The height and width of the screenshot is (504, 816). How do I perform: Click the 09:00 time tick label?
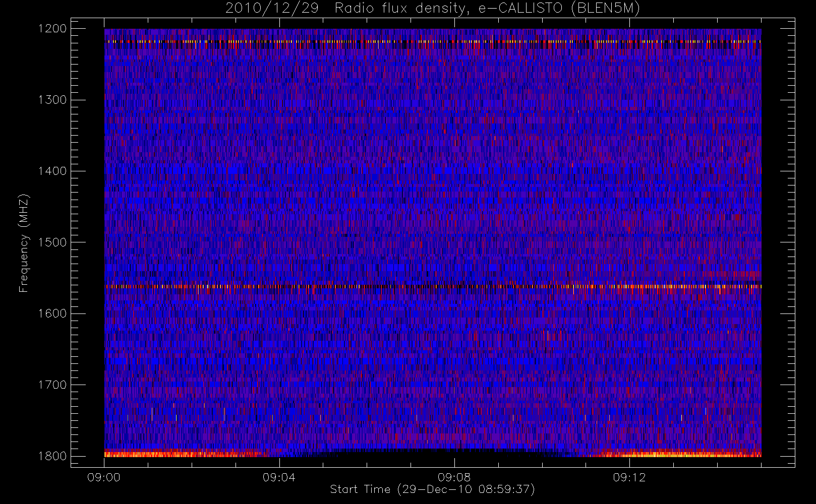(104, 477)
